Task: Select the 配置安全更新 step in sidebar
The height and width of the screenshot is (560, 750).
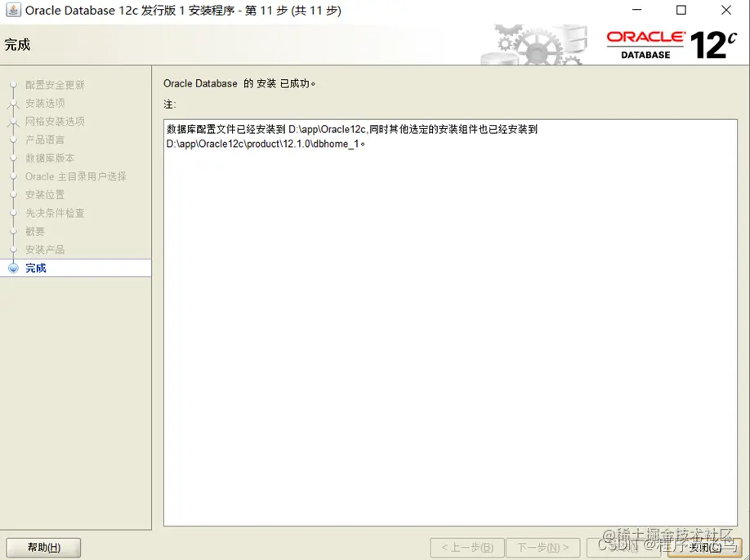Action: coord(55,85)
